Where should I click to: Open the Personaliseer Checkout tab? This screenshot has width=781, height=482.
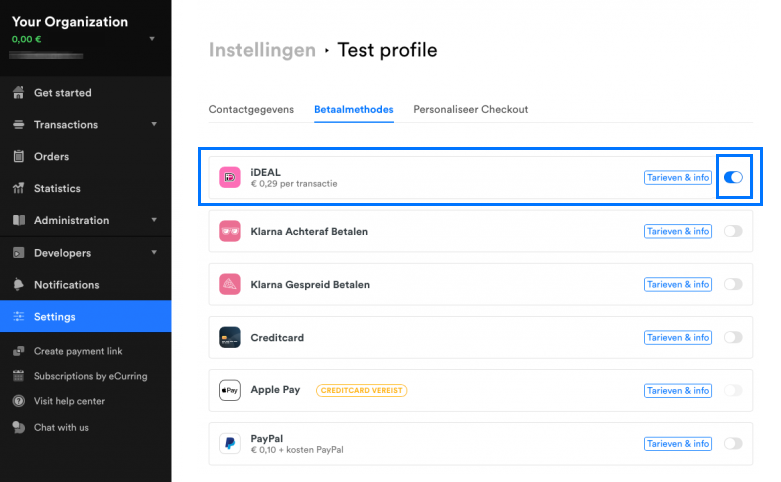[470, 110]
